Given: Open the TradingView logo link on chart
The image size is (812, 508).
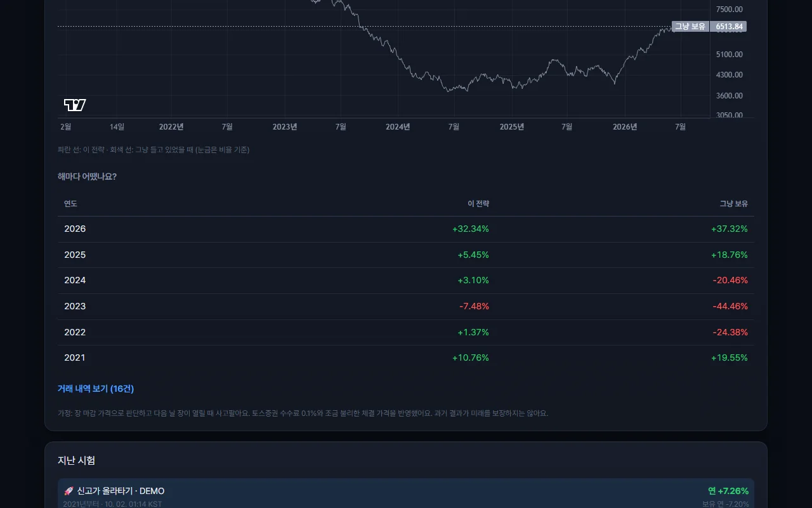Looking at the screenshot, I should pos(75,105).
